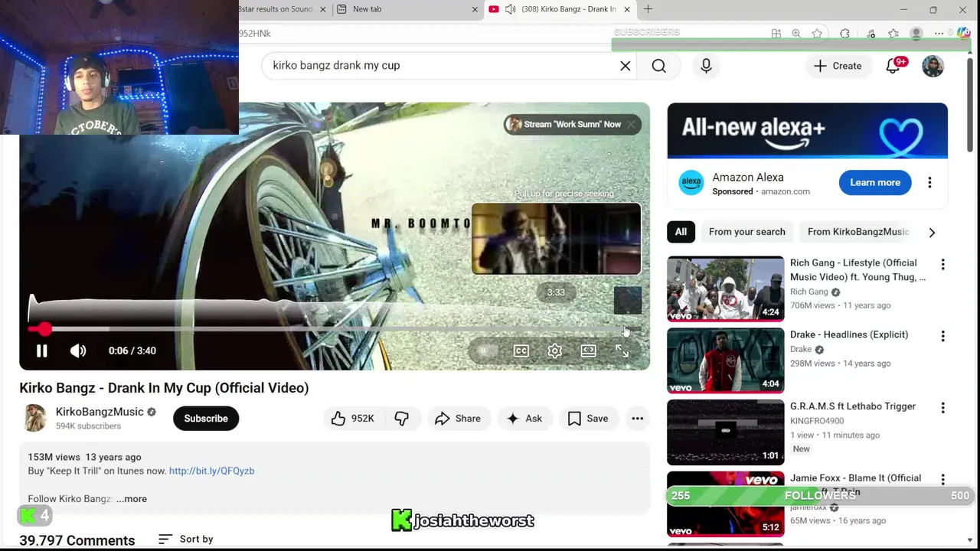The image size is (980, 551).
Task: Select 'From KirkoBangzMusic' chip
Action: (x=857, y=232)
